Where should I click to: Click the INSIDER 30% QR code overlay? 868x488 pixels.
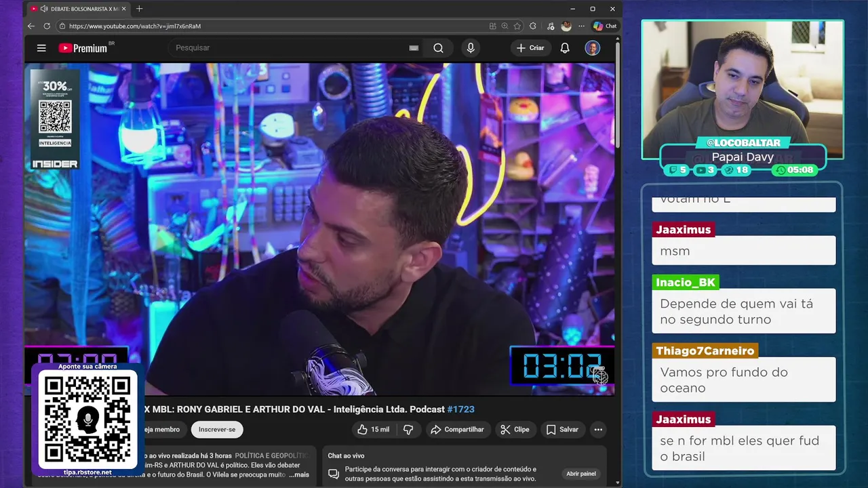(55, 119)
